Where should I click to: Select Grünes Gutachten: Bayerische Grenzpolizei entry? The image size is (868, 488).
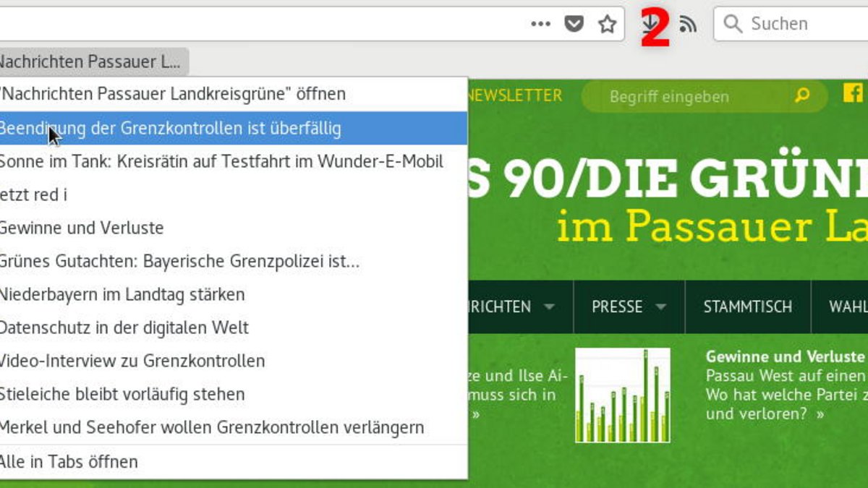coord(233,261)
